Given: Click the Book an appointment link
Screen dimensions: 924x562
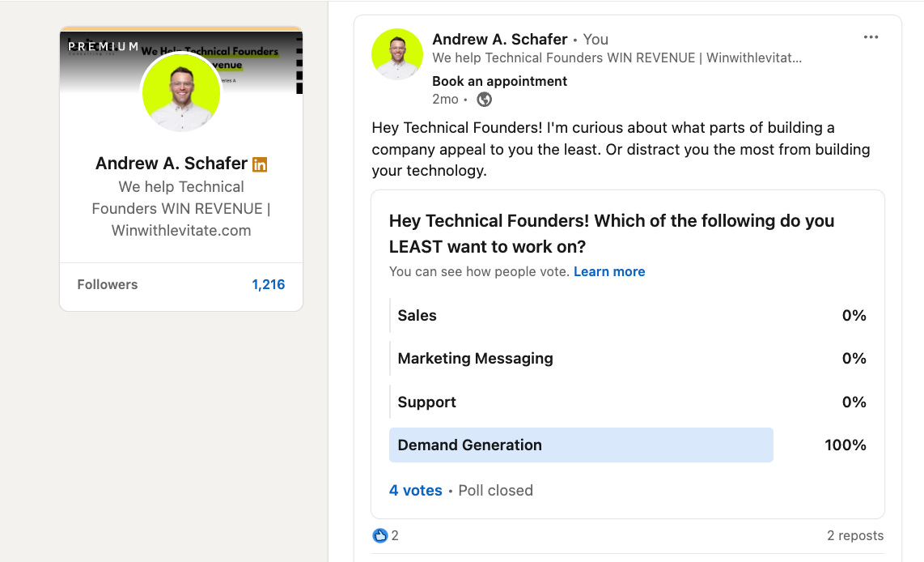Looking at the screenshot, I should coord(499,81).
